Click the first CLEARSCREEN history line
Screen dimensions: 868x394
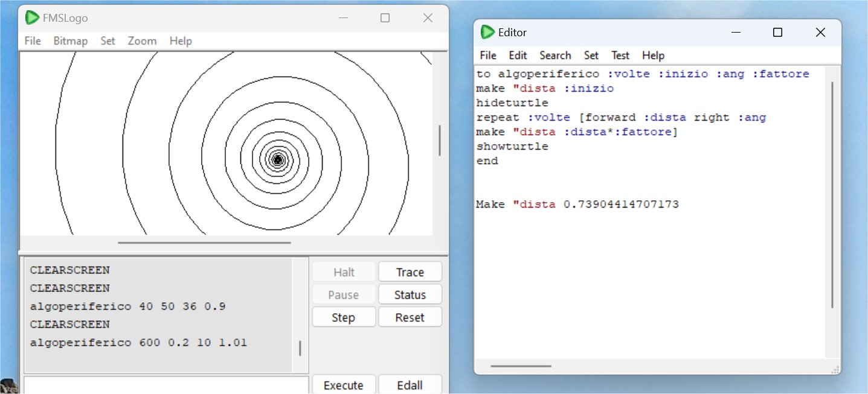[x=69, y=270]
